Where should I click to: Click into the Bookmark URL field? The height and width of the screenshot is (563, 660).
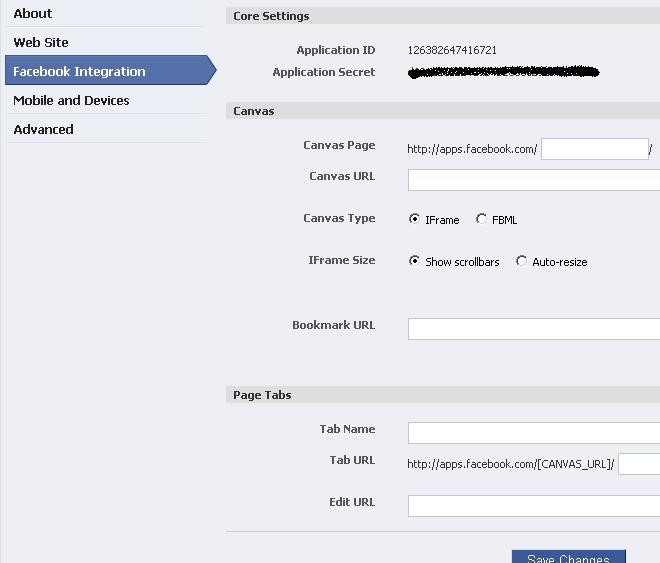click(534, 329)
